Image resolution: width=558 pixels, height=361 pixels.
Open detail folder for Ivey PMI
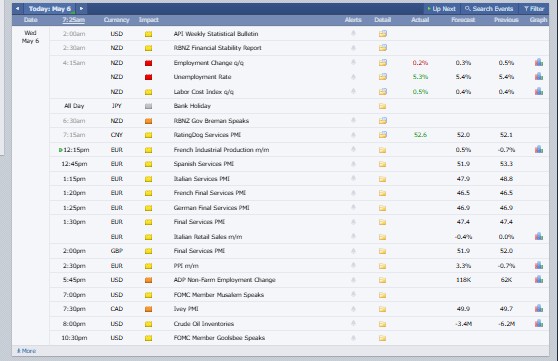tap(383, 309)
